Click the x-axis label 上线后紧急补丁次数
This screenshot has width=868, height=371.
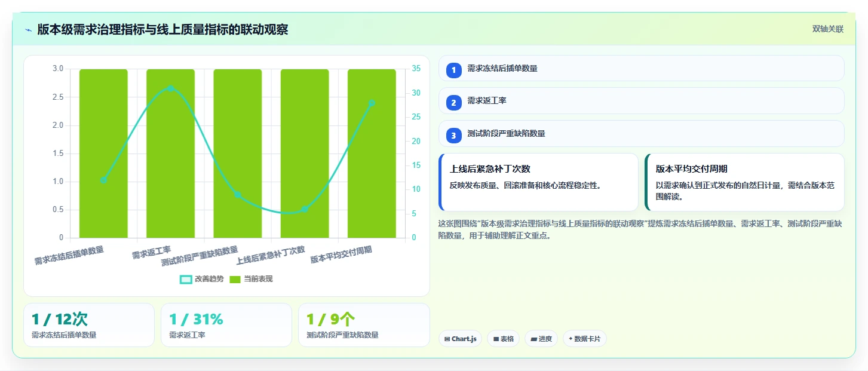click(x=271, y=256)
